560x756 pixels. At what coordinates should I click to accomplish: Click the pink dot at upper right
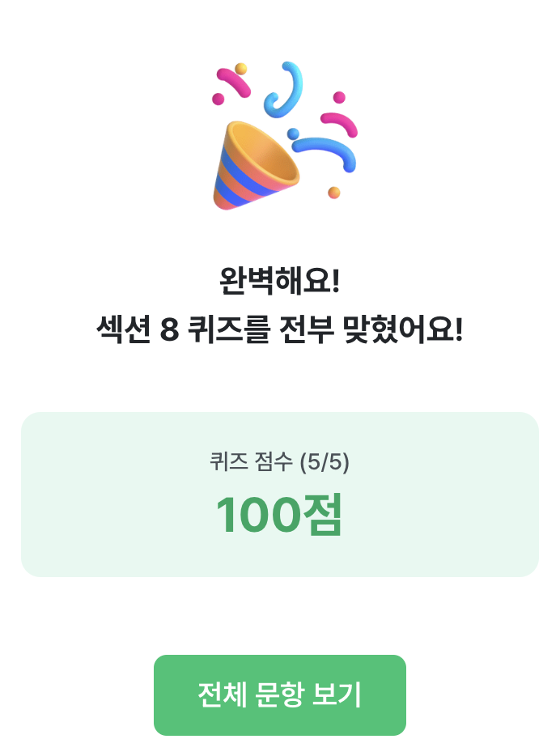[x=339, y=97]
